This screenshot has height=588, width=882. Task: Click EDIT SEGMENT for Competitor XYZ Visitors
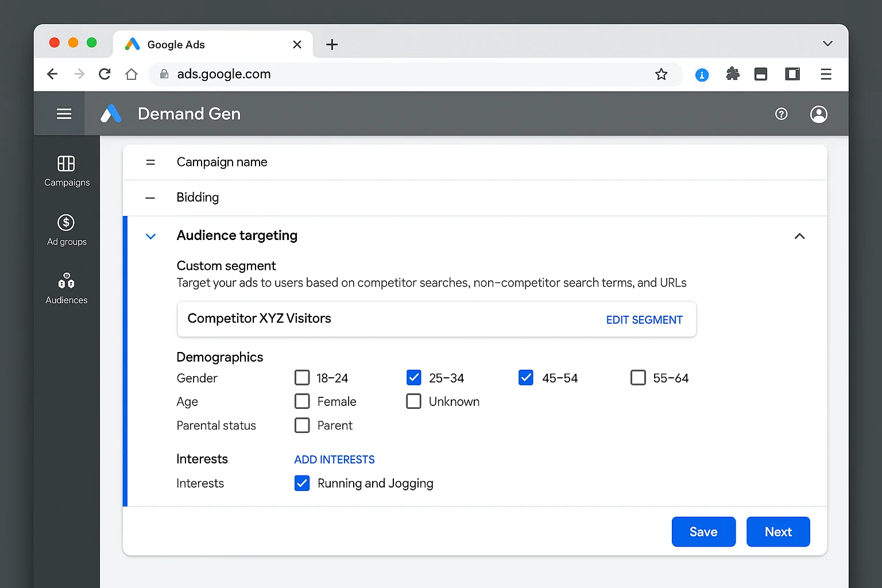click(644, 319)
